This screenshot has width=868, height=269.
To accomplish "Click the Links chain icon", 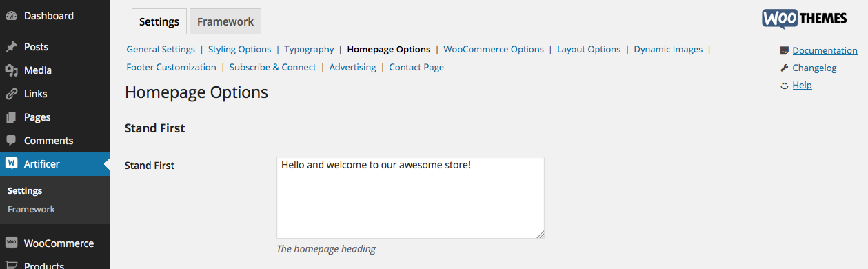I will coord(12,94).
